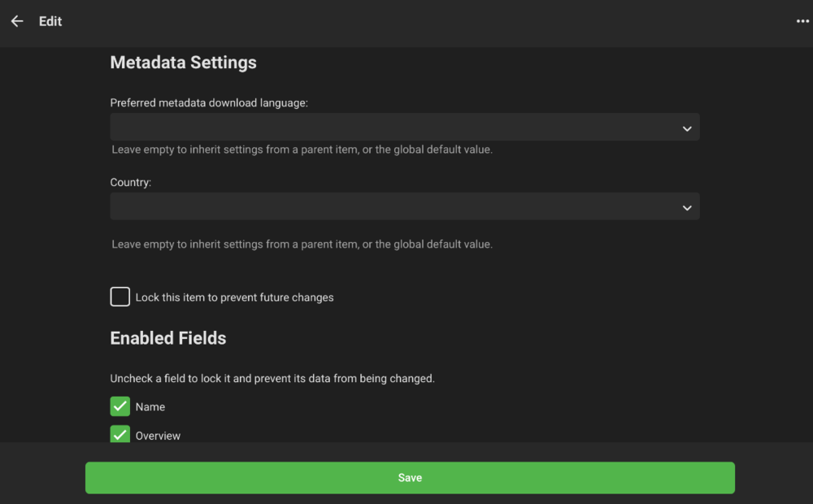Click the back navigation icon in the header
The width and height of the screenshot is (813, 504).
tap(17, 21)
